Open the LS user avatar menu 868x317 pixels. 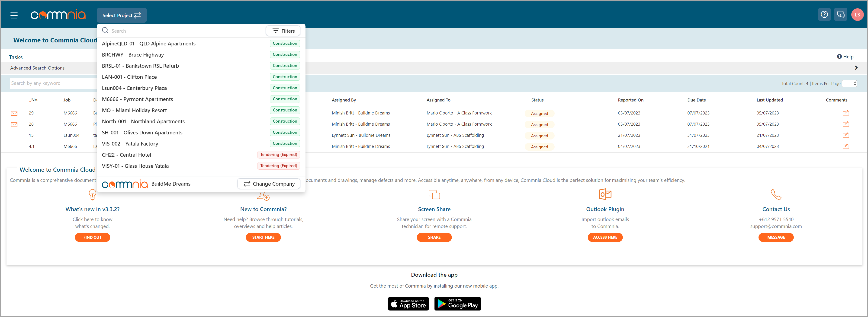(x=857, y=14)
